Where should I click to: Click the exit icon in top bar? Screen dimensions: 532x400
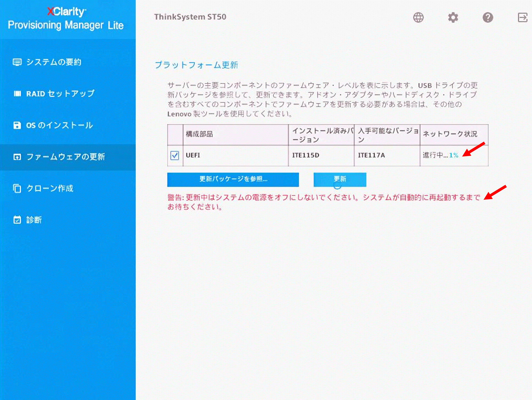coord(522,18)
